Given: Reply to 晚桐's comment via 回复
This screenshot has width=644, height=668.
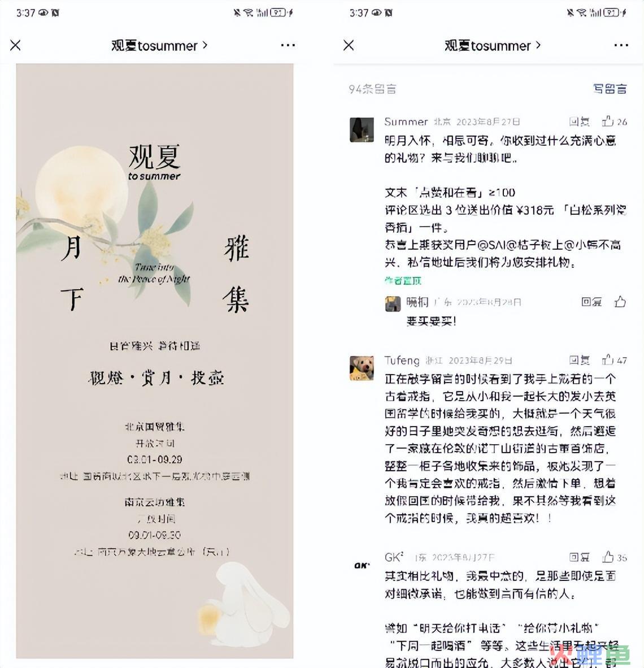Looking at the screenshot, I should click(x=591, y=302).
